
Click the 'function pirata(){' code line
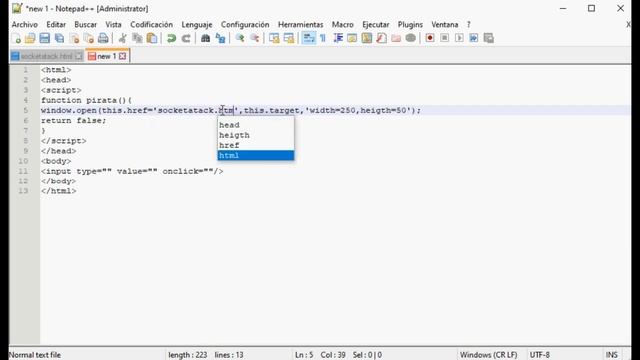point(87,100)
